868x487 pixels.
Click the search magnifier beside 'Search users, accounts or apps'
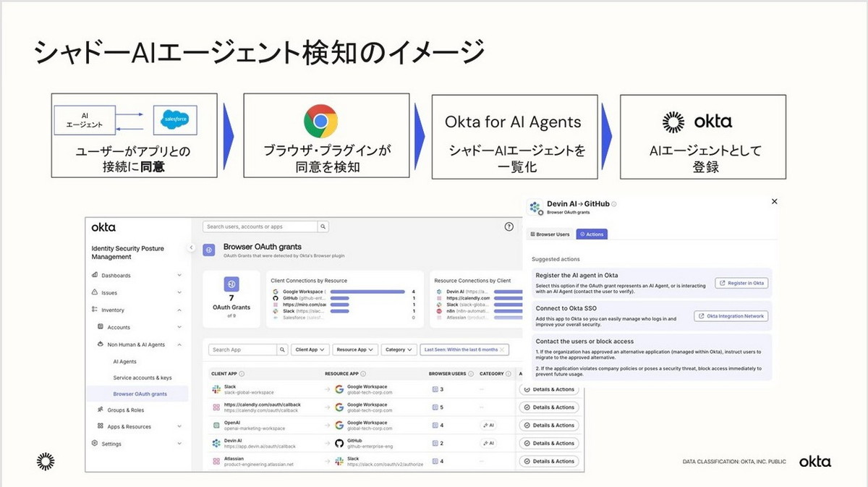point(323,226)
